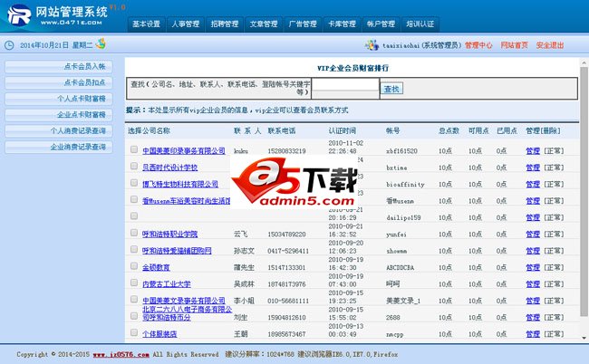Tick the checkbox for 呼和浩特爱猫铺团购网
This screenshot has width=589, height=364.
(134, 249)
